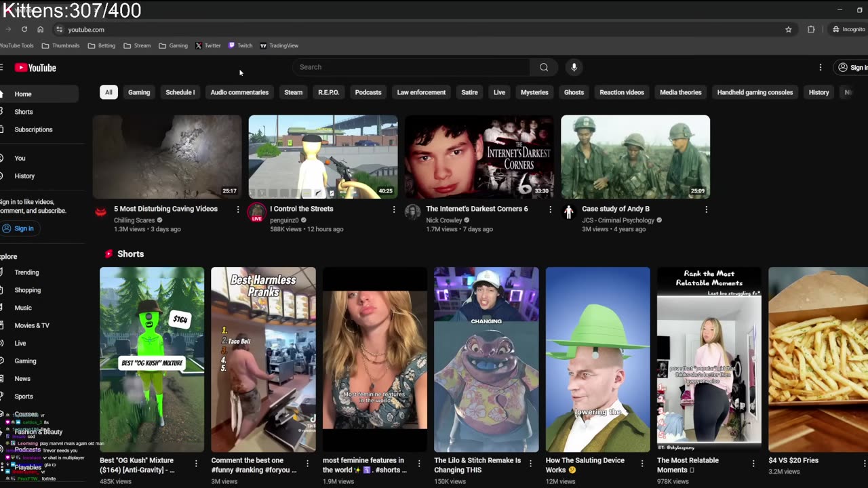This screenshot has width=868, height=488.
Task: Select the Mysteries filter chip
Action: point(534,92)
